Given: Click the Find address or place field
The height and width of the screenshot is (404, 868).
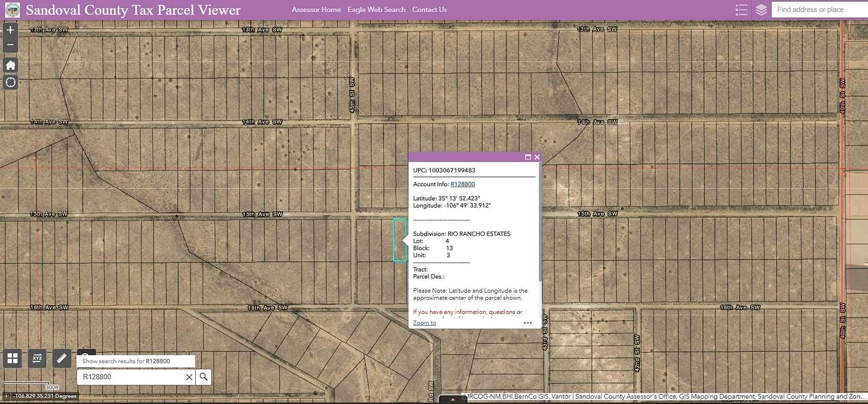Looking at the screenshot, I should click(x=819, y=10).
